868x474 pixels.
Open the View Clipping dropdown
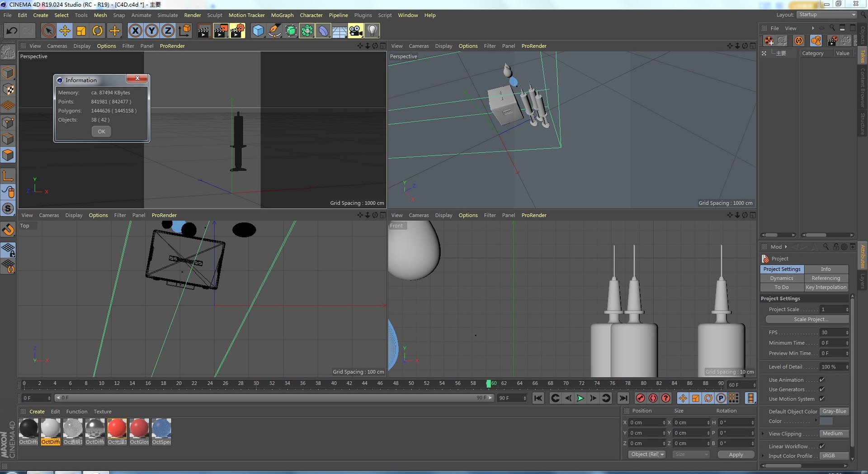(834, 434)
